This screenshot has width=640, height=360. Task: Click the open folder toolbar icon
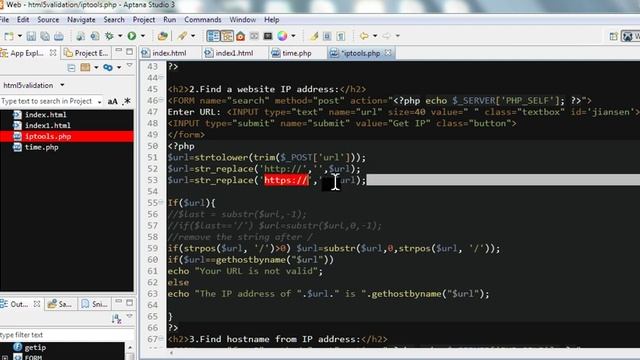[x=162, y=36]
